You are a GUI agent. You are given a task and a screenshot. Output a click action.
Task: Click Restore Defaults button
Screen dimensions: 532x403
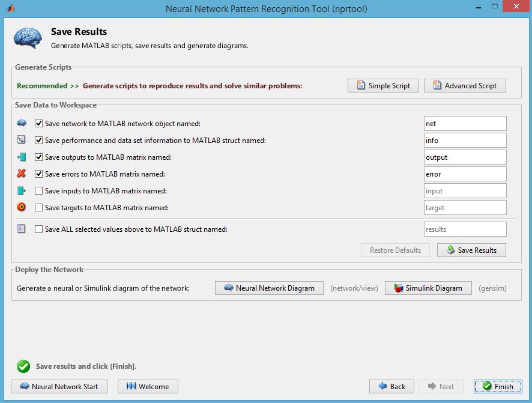(x=395, y=250)
